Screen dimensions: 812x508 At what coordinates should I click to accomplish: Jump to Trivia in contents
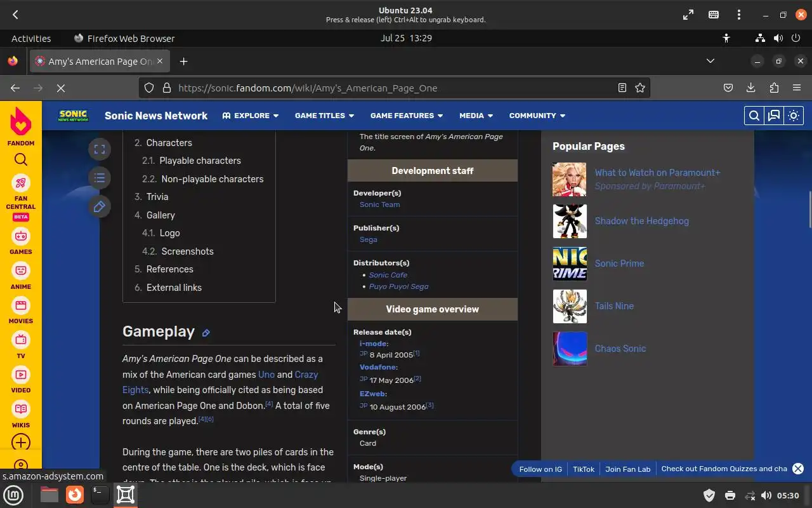[157, 197]
